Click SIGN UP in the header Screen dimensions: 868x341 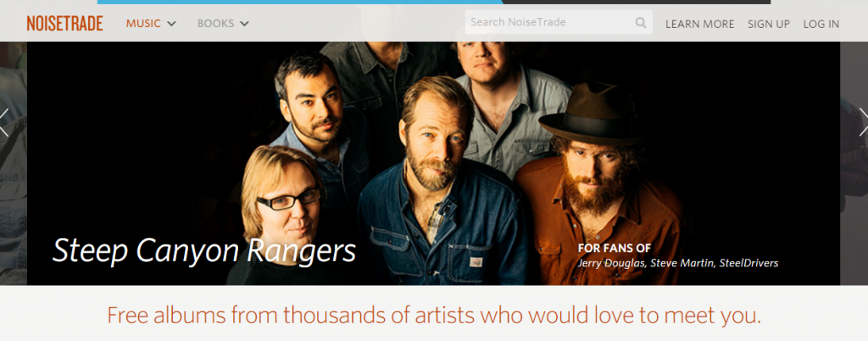click(769, 24)
